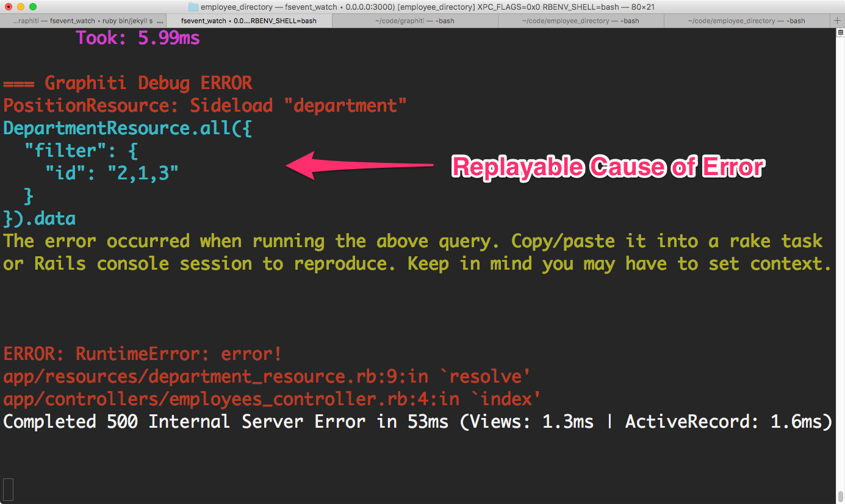Click the employees_controller.rb:4 stack trace line

[x=273, y=399]
